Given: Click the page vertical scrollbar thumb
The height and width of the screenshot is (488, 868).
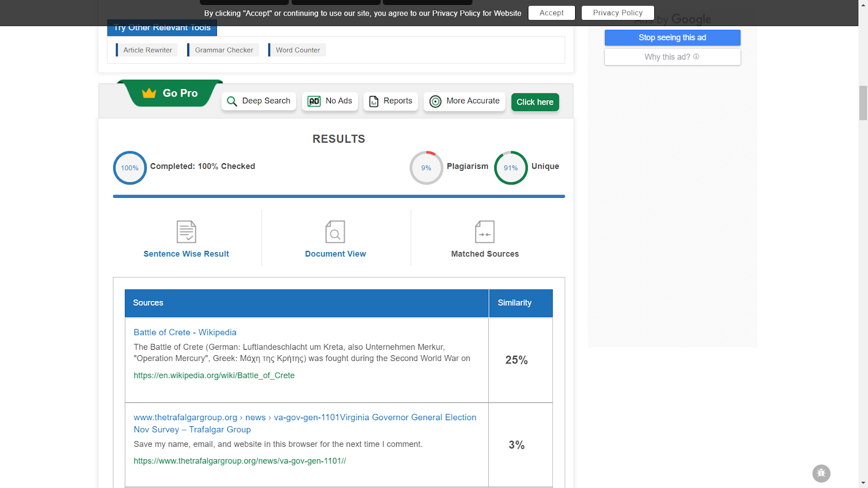Looking at the screenshot, I should (863, 102).
